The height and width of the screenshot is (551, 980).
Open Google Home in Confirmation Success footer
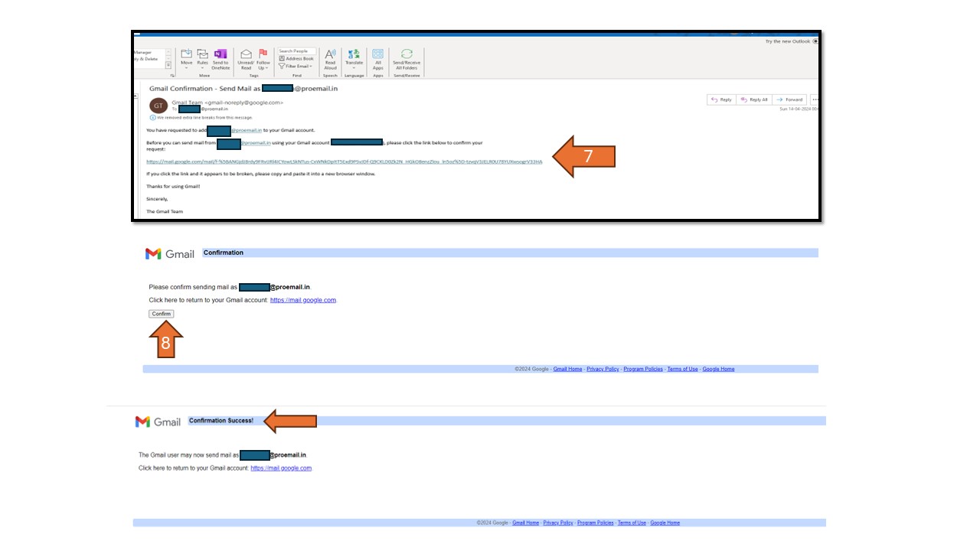pos(665,523)
